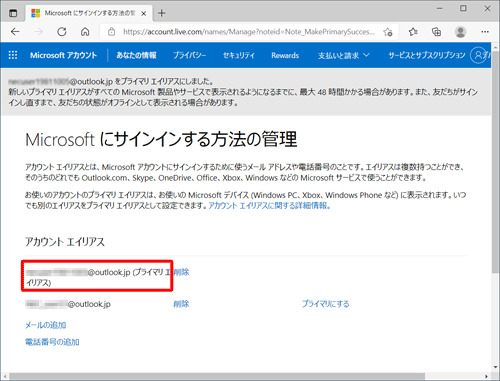Close the Microsoft sign-in management browser tab

(144, 13)
